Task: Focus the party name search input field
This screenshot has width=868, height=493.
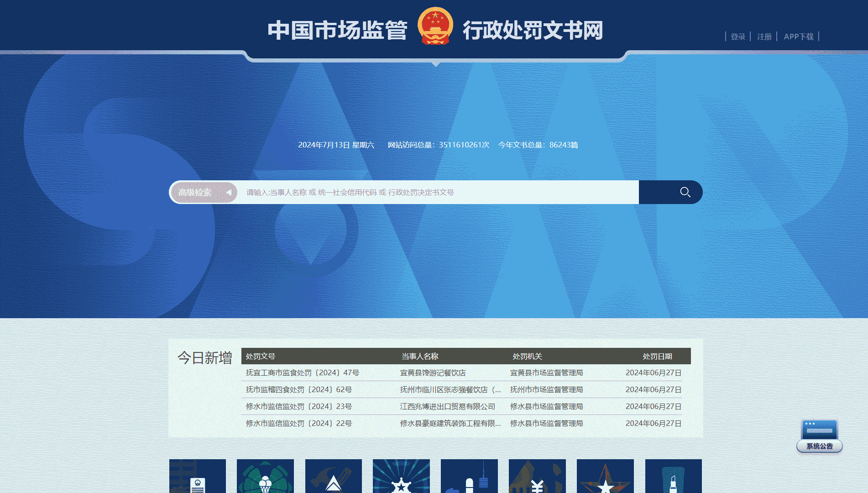Action: point(438,192)
